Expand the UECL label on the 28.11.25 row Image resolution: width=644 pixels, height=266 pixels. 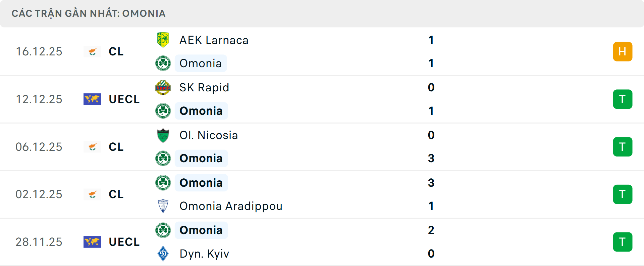point(124,242)
